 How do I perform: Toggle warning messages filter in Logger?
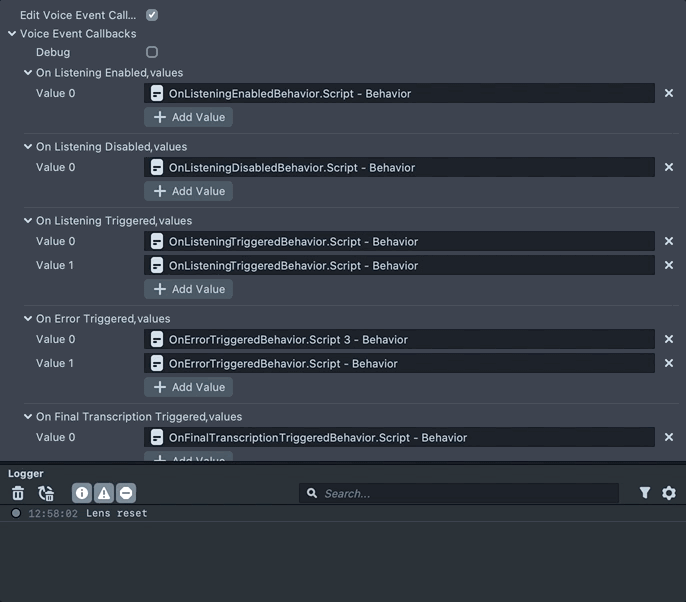pos(104,493)
